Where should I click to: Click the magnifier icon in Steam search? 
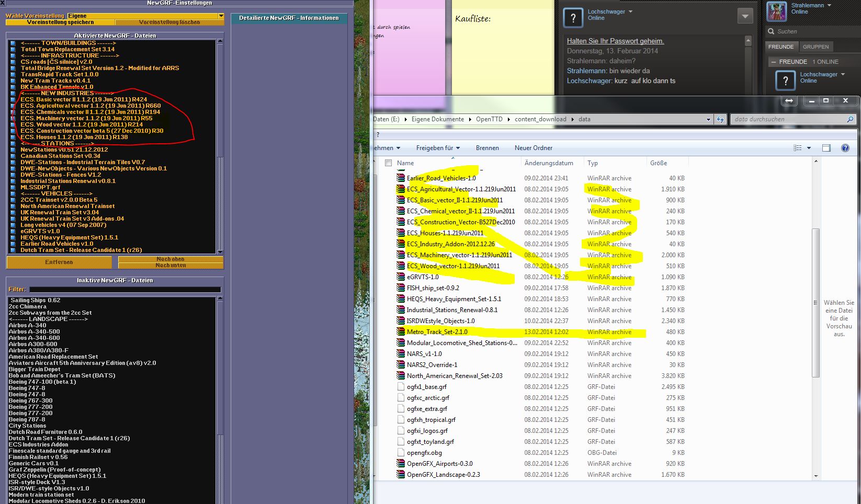click(771, 31)
